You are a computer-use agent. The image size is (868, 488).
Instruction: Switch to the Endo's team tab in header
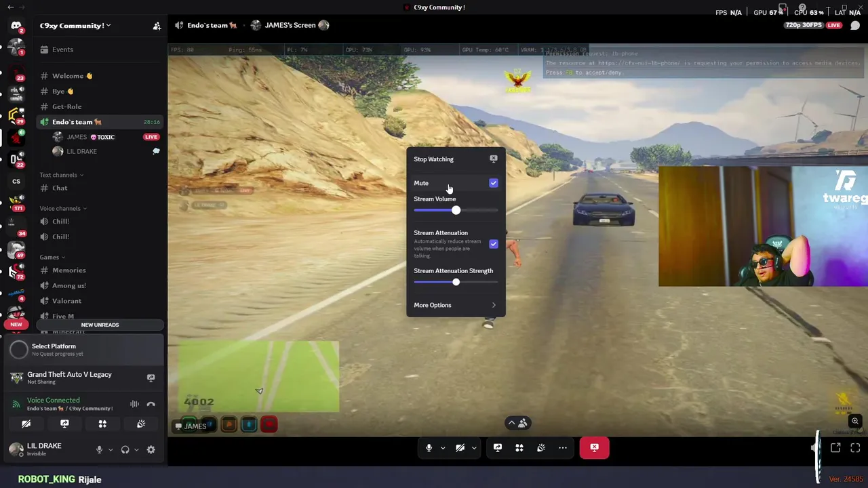tap(206, 25)
